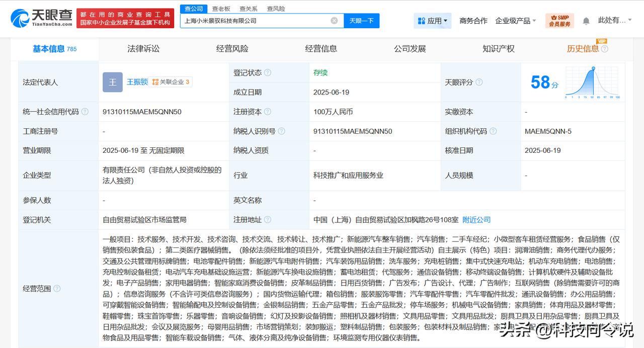The image size is (644, 348).
Task: Switch to the 知识产权 tab
Action: [x=499, y=49]
